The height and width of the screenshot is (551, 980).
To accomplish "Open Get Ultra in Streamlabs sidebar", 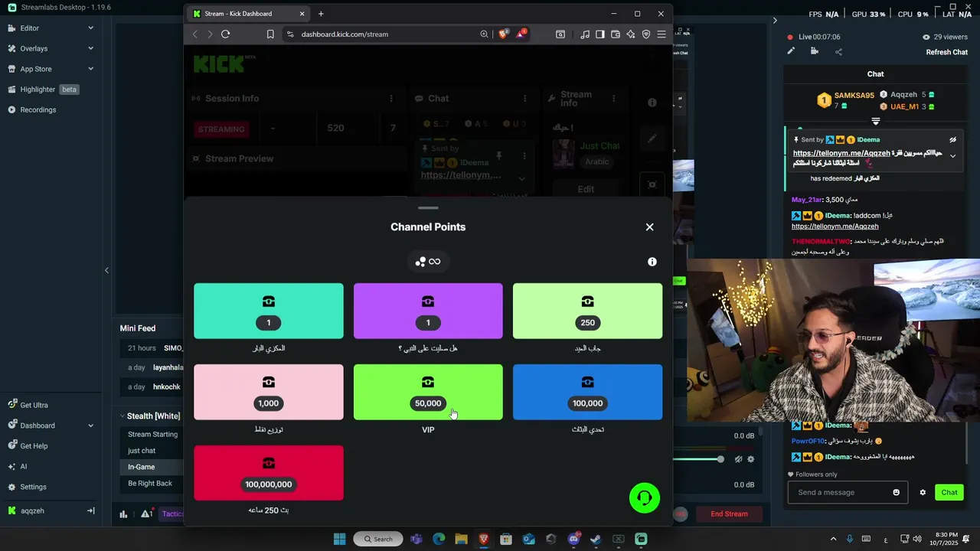I will click(51, 405).
